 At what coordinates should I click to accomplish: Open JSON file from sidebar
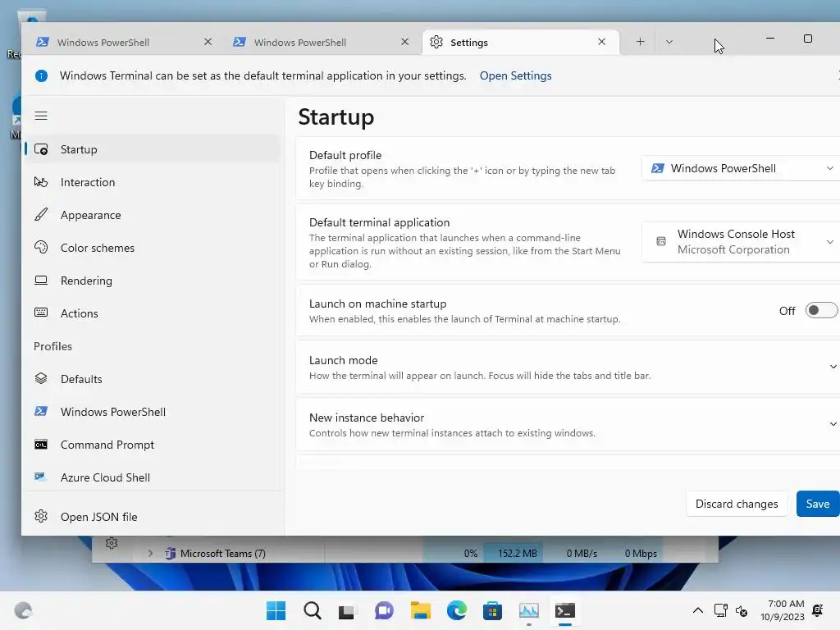pos(152,517)
